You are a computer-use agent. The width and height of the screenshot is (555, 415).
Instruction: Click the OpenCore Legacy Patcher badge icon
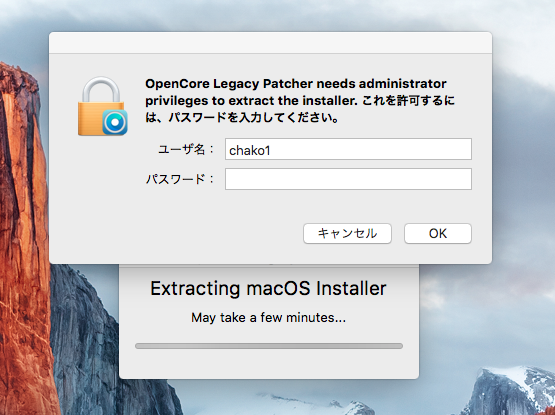click(x=115, y=122)
